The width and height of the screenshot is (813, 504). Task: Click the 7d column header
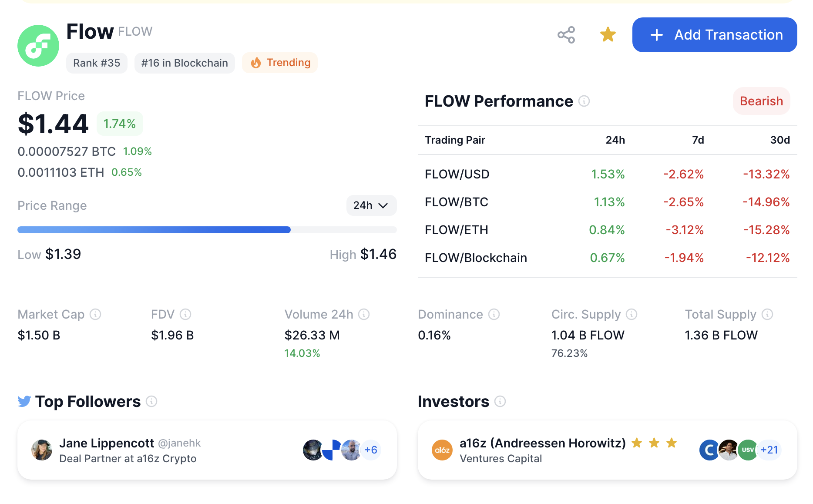coord(698,140)
